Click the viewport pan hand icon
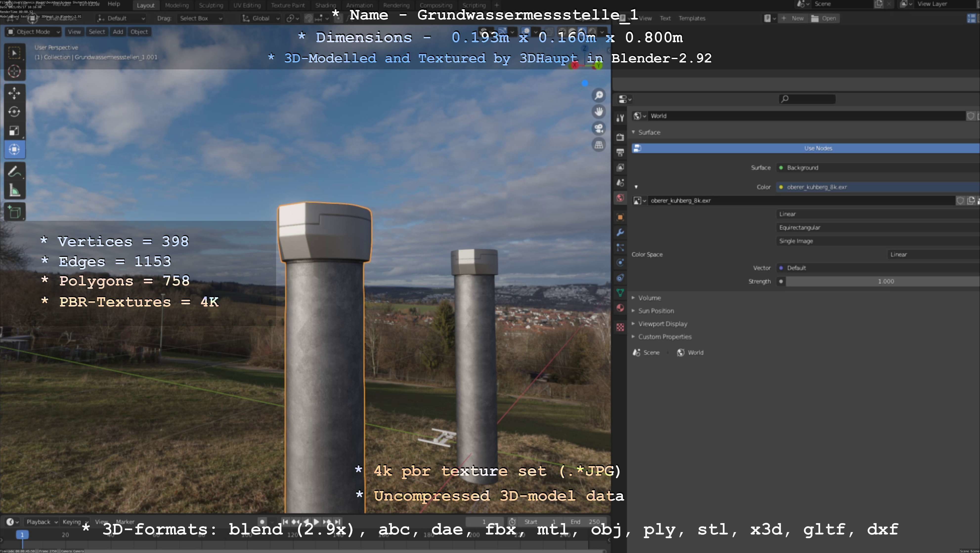The width and height of the screenshot is (980, 553). coord(599,112)
